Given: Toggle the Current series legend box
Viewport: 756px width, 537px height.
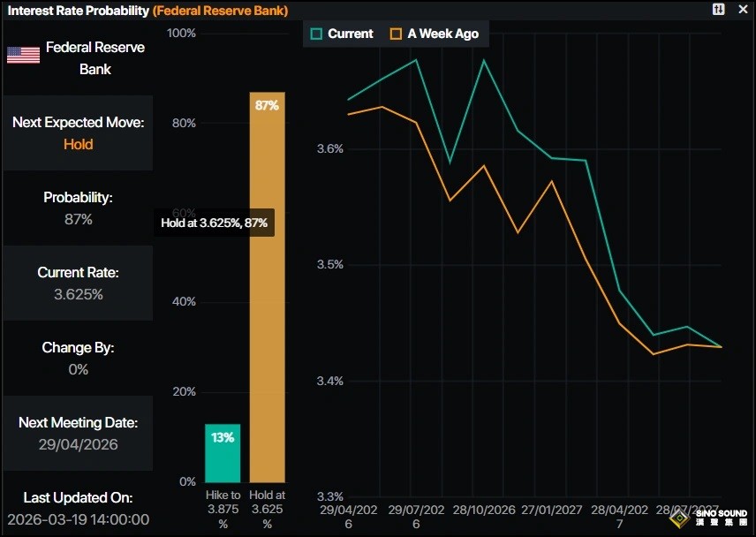Looking at the screenshot, I should pos(316,34).
